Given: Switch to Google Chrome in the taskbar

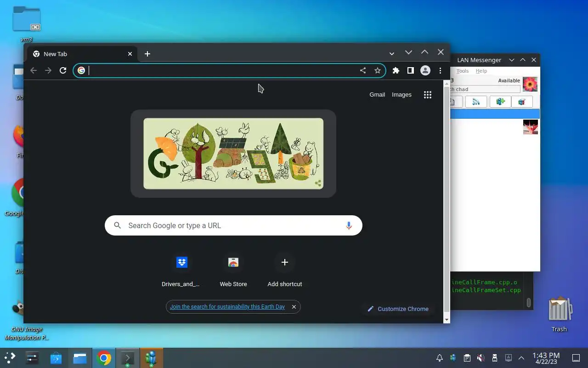Looking at the screenshot, I should pyautogui.click(x=104, y=358).
